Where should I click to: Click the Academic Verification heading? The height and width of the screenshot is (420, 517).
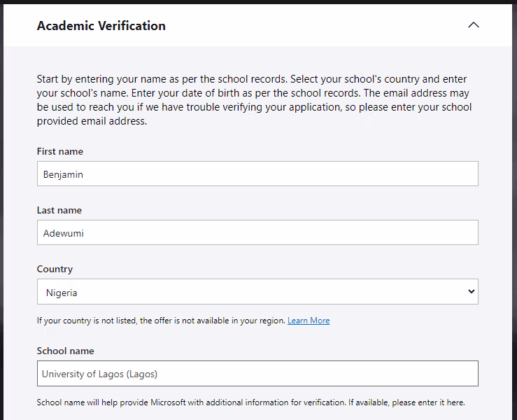click(101, 26)
